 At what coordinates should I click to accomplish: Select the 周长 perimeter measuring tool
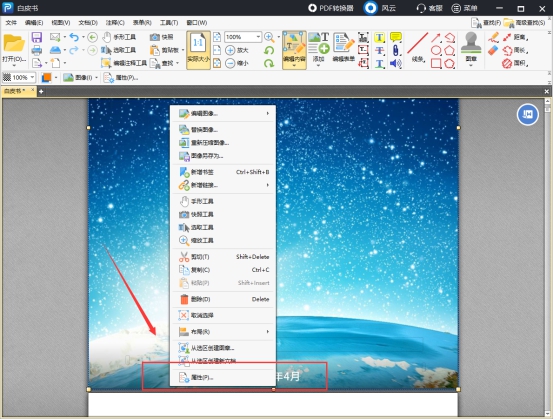pos(515,50)
